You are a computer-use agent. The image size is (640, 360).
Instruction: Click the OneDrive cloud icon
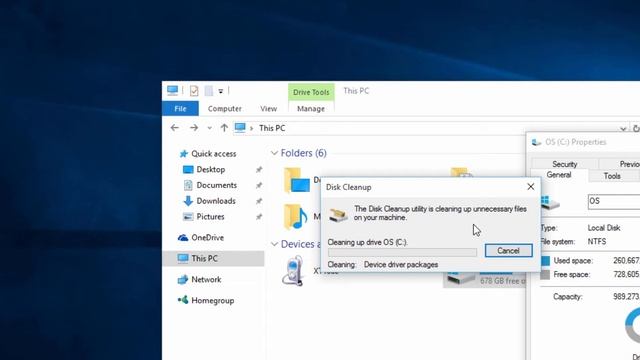pos(183,238)
